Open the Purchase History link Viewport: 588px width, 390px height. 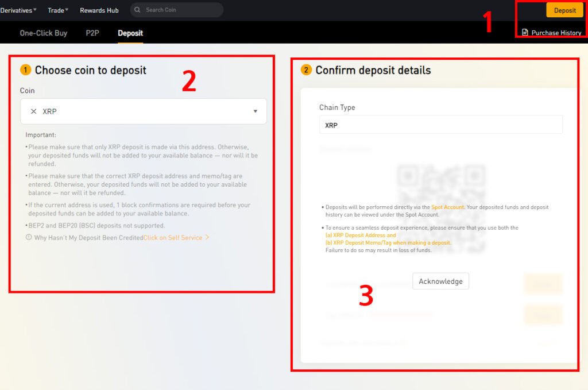tap(556, 33)
